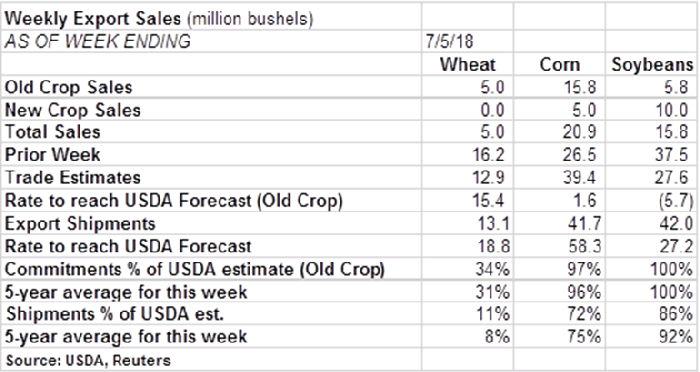Viewport: 700px width, 372px height.
Task: Select the Wheat column header
Action: (x=467, y=64)
